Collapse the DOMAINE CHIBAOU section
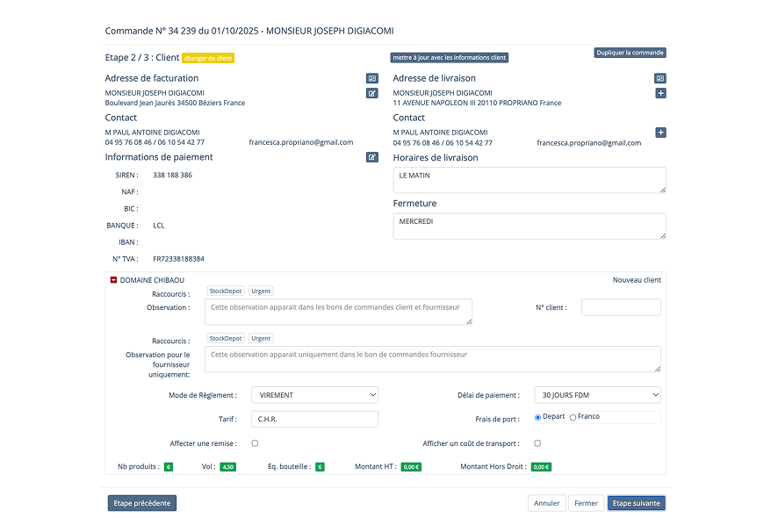771x532 pixels. (113, 280)
